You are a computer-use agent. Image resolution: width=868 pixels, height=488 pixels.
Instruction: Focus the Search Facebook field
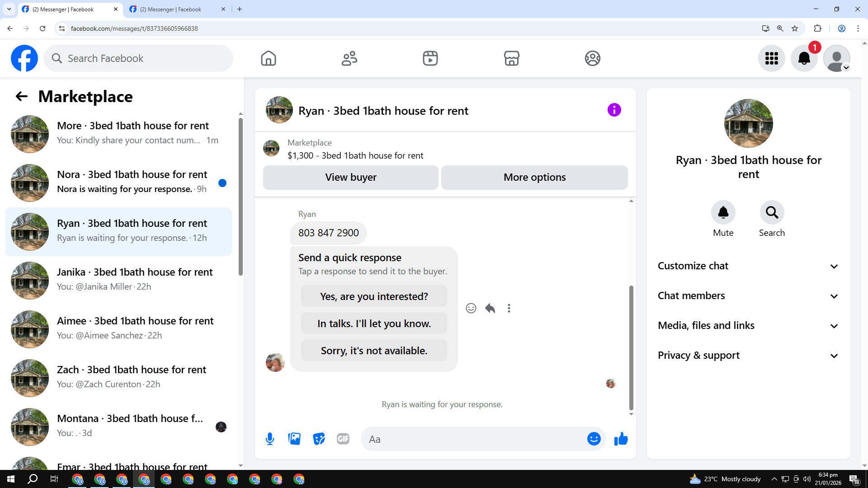(138, 58)
